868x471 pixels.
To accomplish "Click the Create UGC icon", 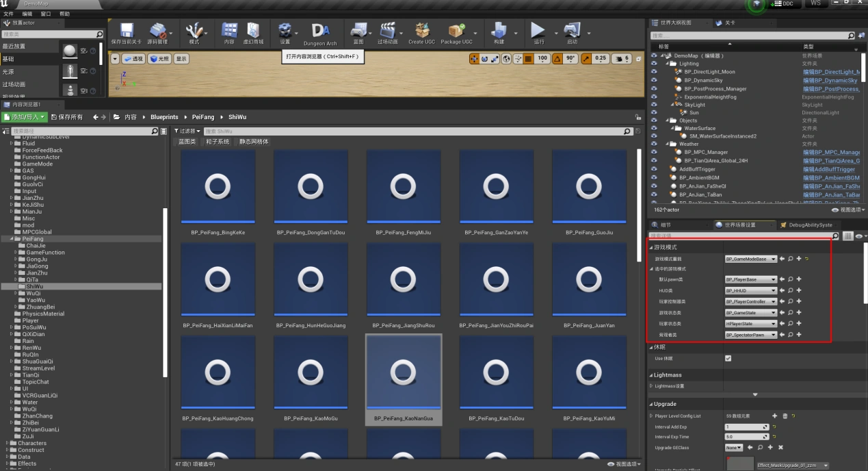I will point(421,31).
